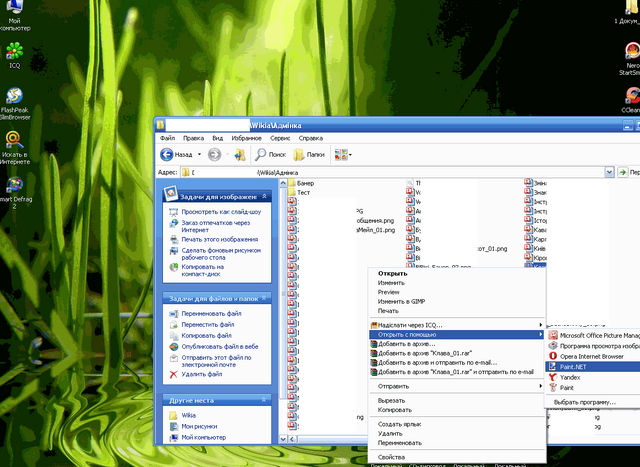Choose Добавить в архив "Клава_01.rar"

pyautogui.click(x=457, y=354)
